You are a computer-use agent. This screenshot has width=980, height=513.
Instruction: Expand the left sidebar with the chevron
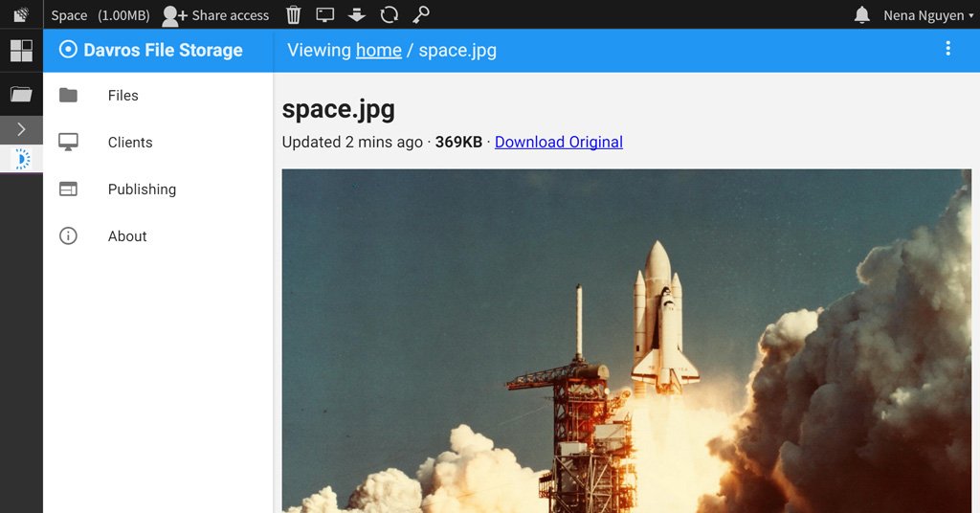point(21,129)
